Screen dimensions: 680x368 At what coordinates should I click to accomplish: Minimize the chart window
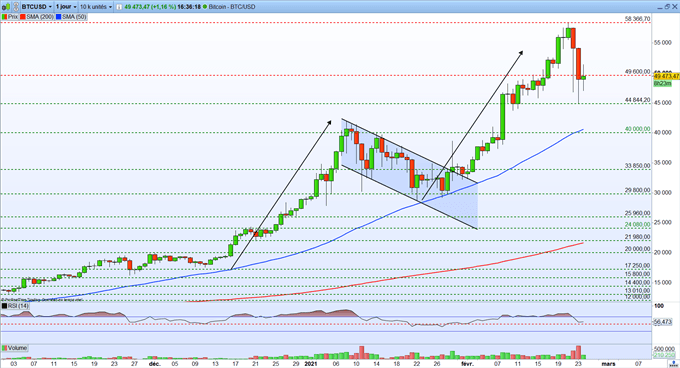660,7
